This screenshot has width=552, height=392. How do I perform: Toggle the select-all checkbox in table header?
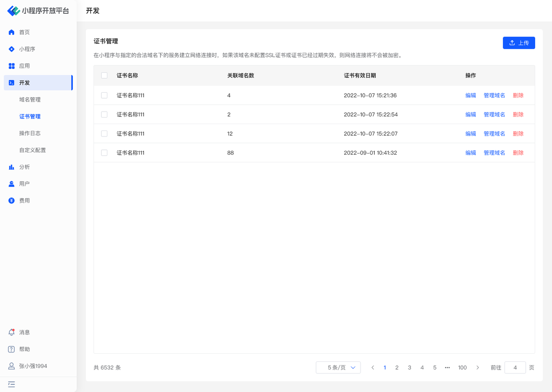click(104, 75)
